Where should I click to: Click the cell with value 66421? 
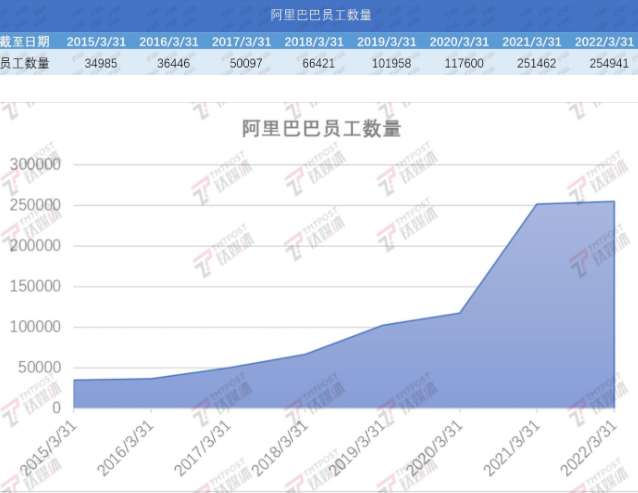(x=319, y=63)
